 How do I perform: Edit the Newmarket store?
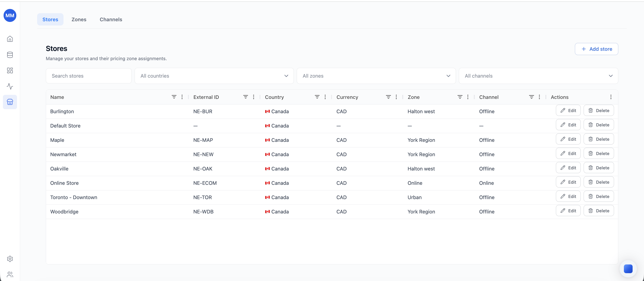click(x=568, y=153)
